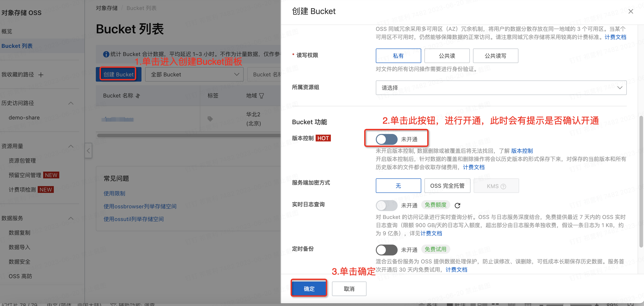
Task: Toggle the 版本控制 switch on
Action: [386, 139]
